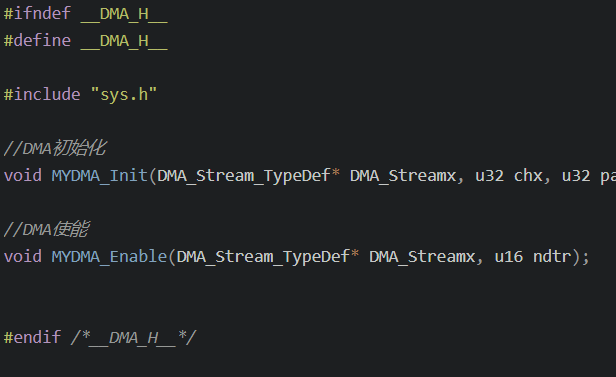Click the MYDMA_Init function name
616x377 pixels.
pos(100,176)
